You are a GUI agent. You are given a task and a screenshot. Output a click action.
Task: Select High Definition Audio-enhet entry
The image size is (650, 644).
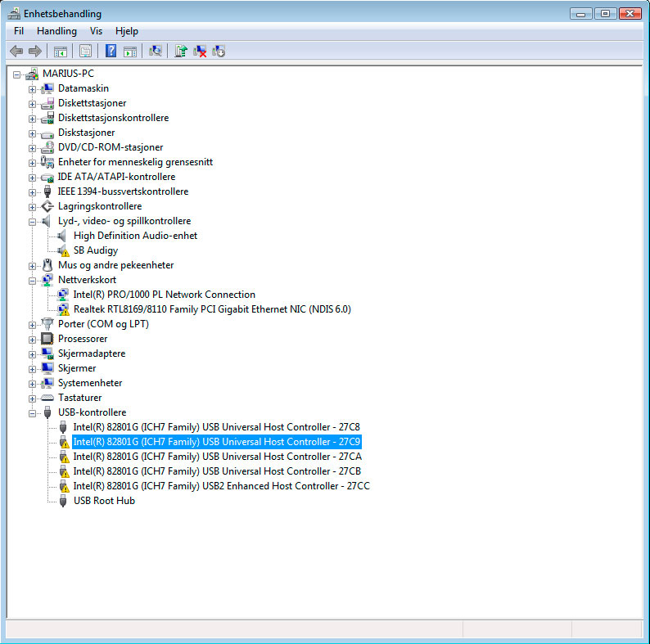pyautogui.click(x=136, y=236)
